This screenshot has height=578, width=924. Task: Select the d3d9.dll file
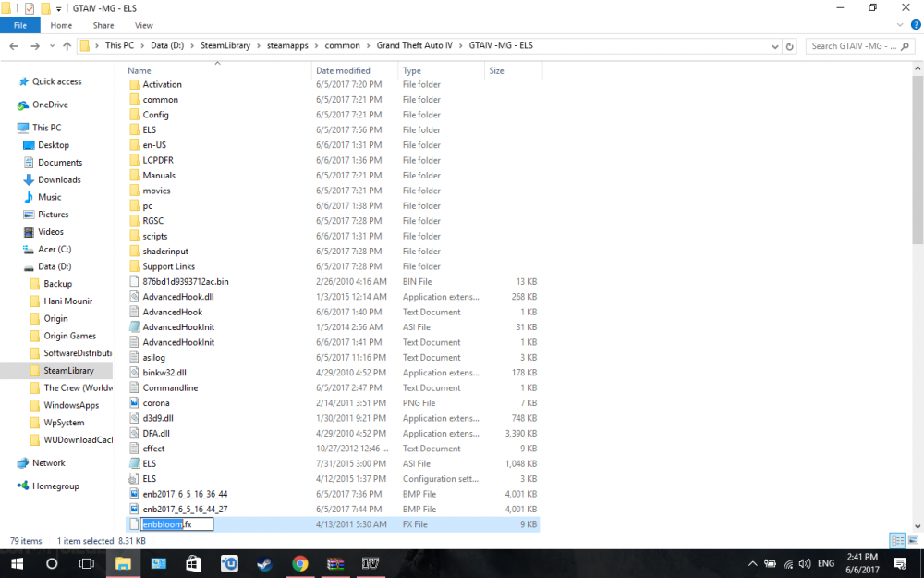[157, 418]
